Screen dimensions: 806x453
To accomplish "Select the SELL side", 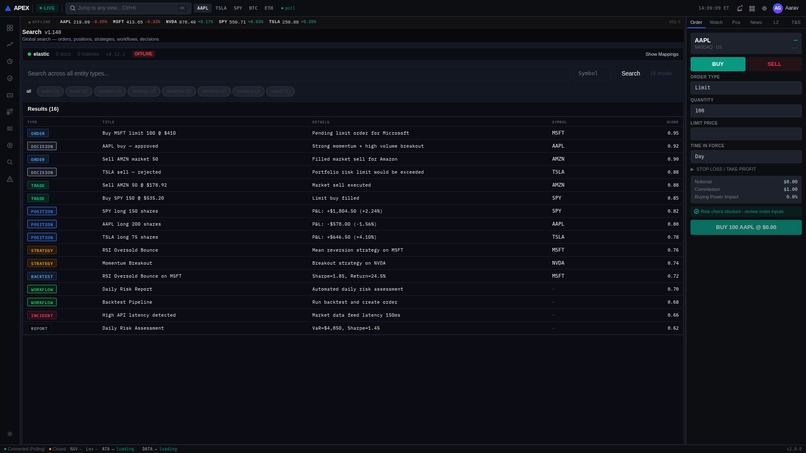I will 774,64.
